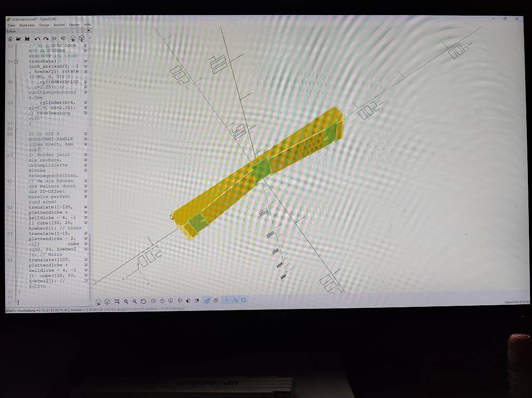
Task: Close the Editor panel
Action: pyautogui.click(x=89, y=31)
